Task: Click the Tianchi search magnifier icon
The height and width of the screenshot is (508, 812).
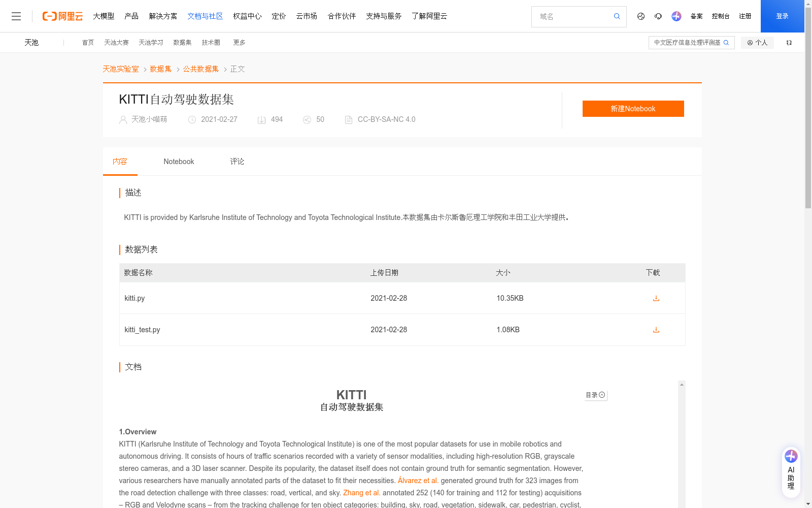Action: (726, 43)
